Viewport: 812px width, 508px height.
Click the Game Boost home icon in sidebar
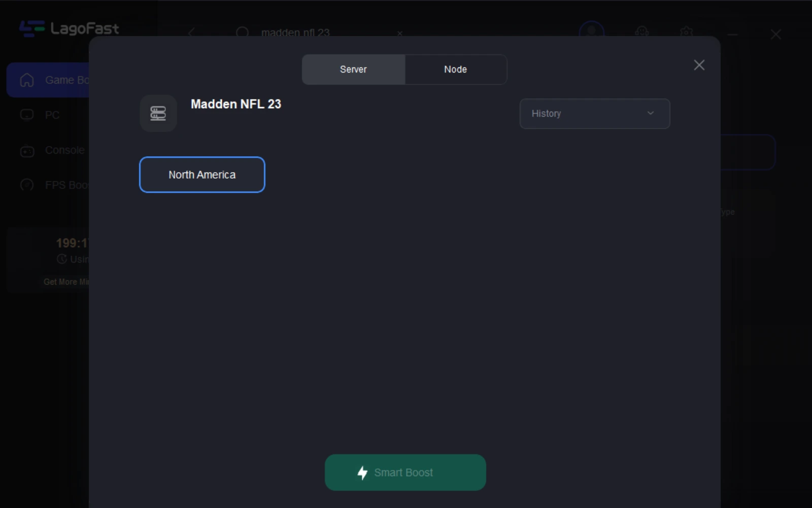point(27,80)
